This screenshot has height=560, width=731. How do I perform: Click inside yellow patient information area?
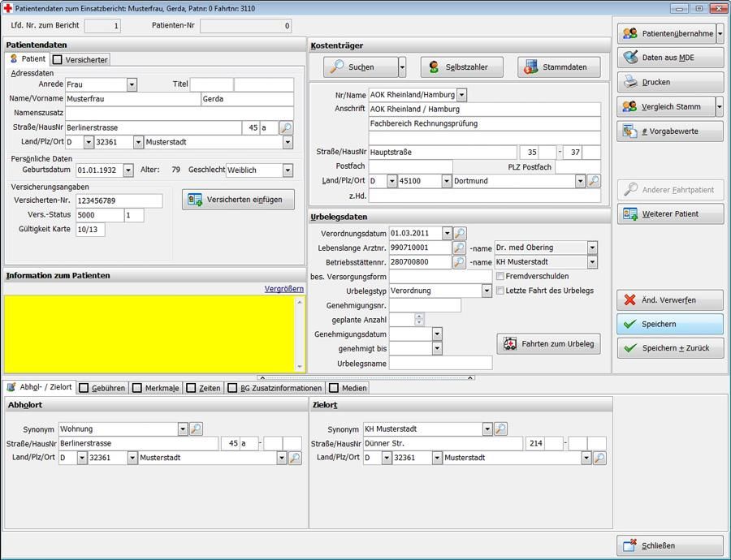click(x=150, y=333)
